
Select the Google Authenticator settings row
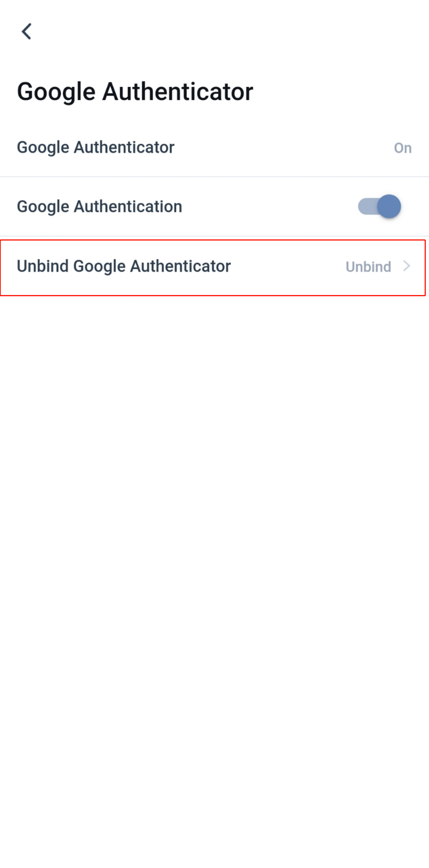[x=214, y=148]
